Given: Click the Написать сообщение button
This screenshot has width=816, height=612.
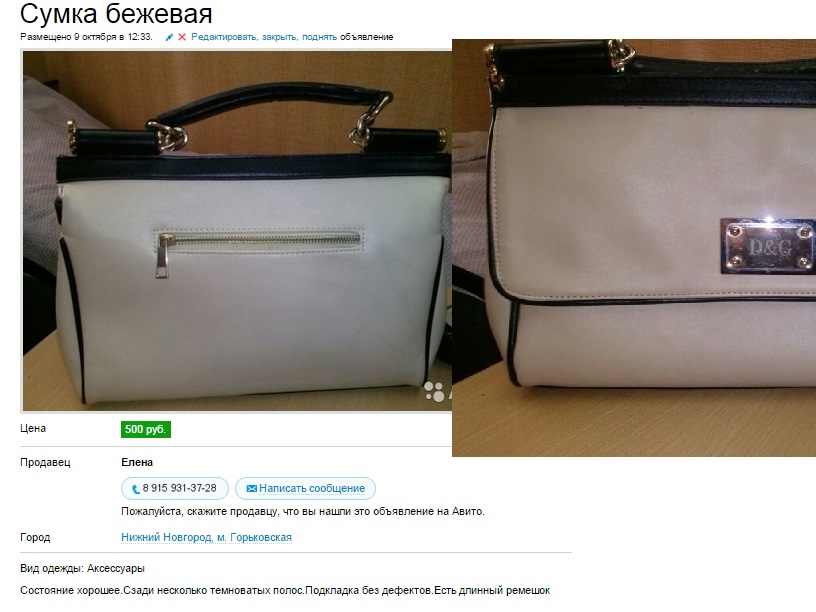Looking at the screenshot, I should [305, 489].
